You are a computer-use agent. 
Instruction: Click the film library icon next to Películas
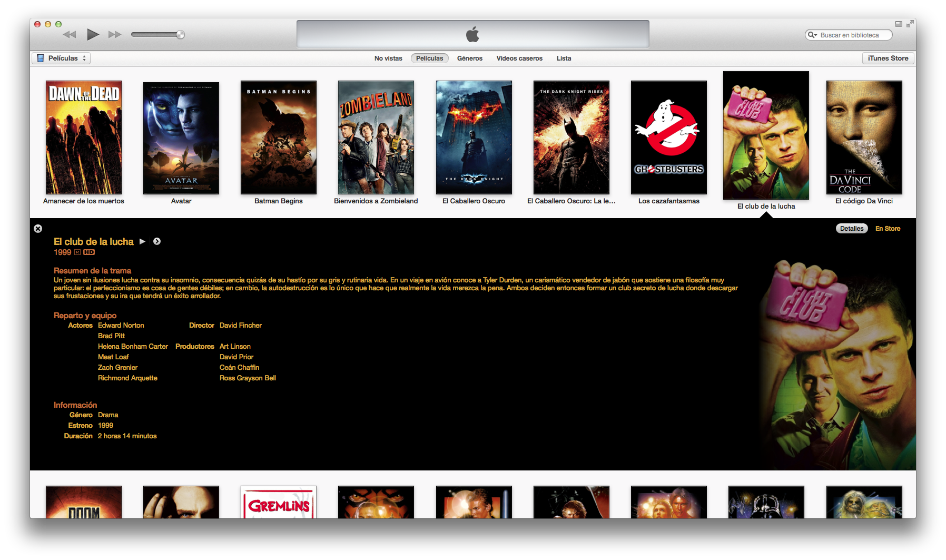click(41, 58)
